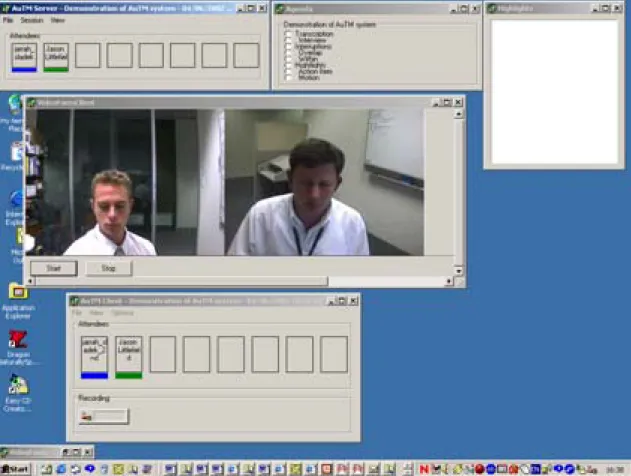The height and width of the screenshot is (476, 631).
Task: Check the Highlights agenda item
Action: click(x=288, y=65)
